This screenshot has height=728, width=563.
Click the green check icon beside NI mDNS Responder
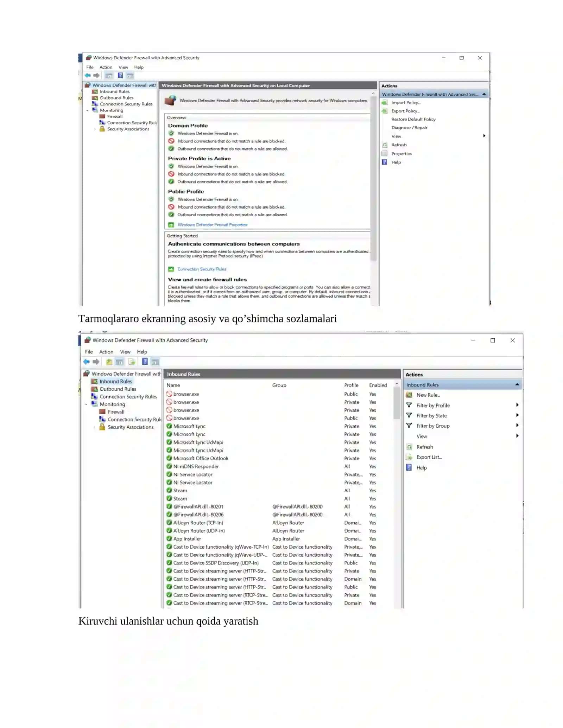(169, 466)
